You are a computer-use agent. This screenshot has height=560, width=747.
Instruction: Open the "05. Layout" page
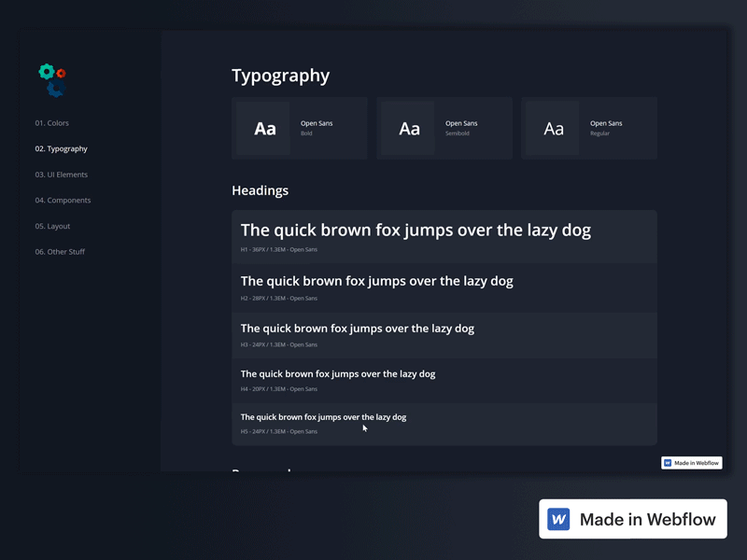(54, 225)
